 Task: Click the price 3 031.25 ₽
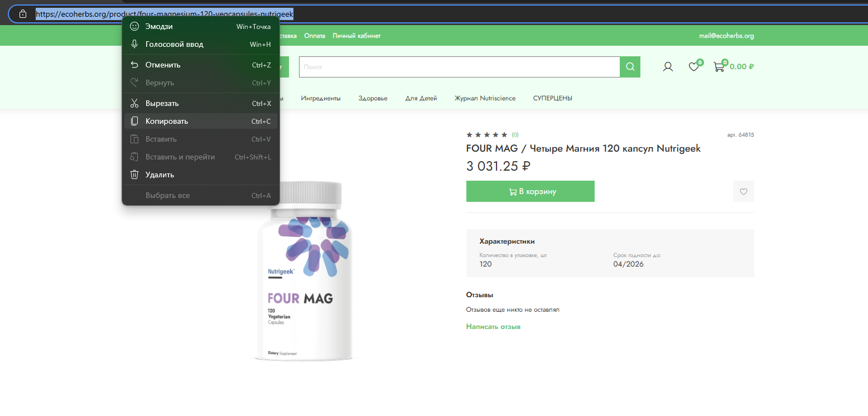[498, 166]
